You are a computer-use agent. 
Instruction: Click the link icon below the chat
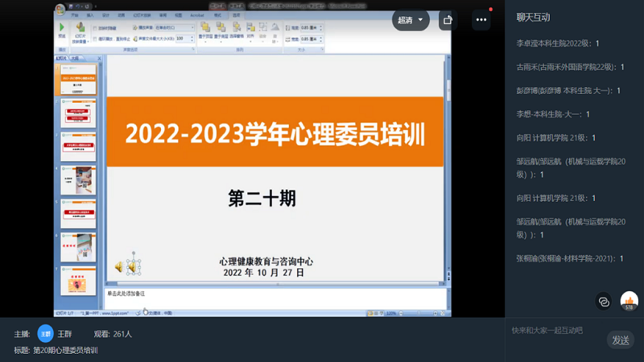click(x=604, y=302)
